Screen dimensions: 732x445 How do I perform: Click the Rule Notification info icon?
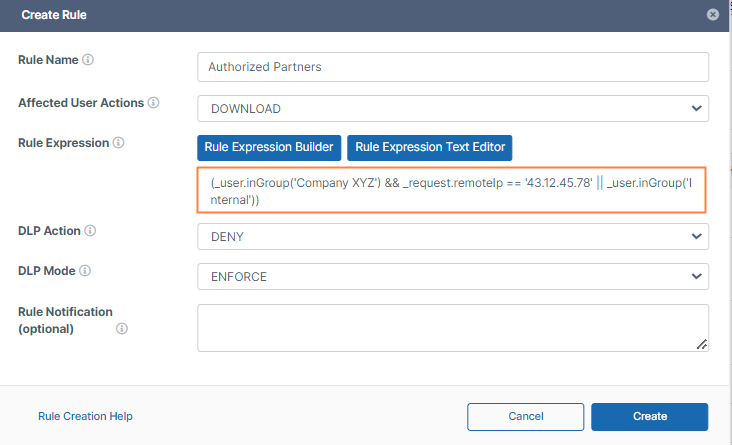coord(122,328)
